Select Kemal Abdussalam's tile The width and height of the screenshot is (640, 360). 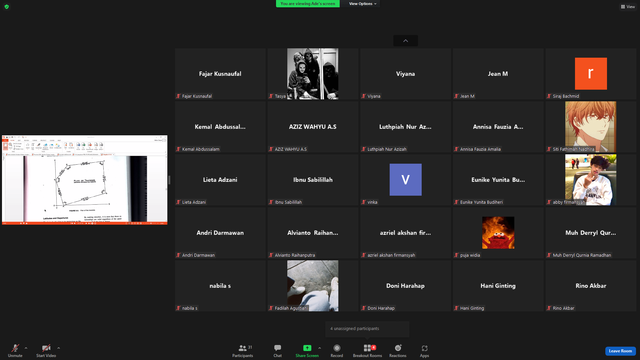(x=220, y=127)
